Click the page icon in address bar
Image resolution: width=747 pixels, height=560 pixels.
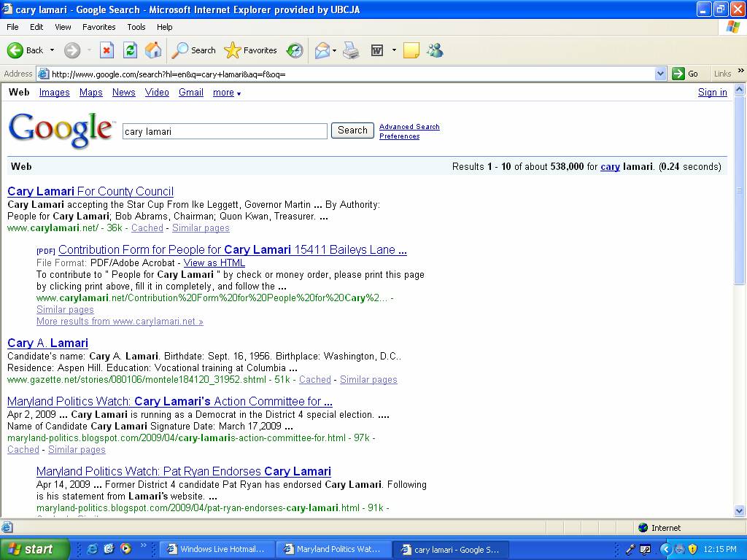[x=43, y=74]
